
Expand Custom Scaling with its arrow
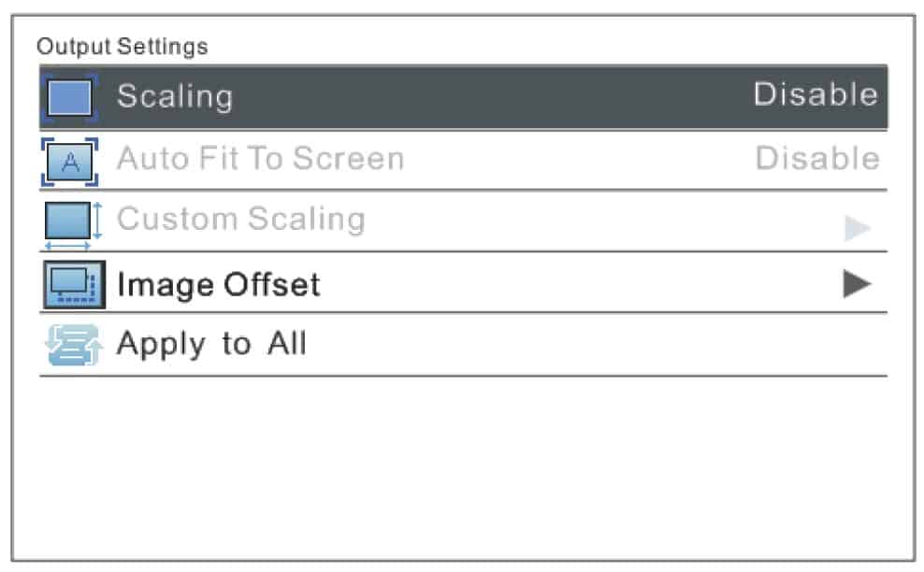coord(857,228)
